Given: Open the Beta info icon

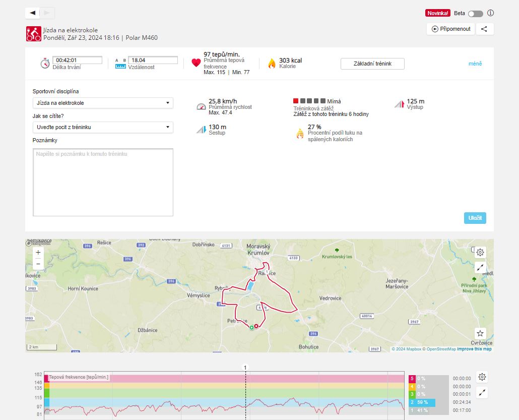Looking at the screenshot, I should (491, 13).
